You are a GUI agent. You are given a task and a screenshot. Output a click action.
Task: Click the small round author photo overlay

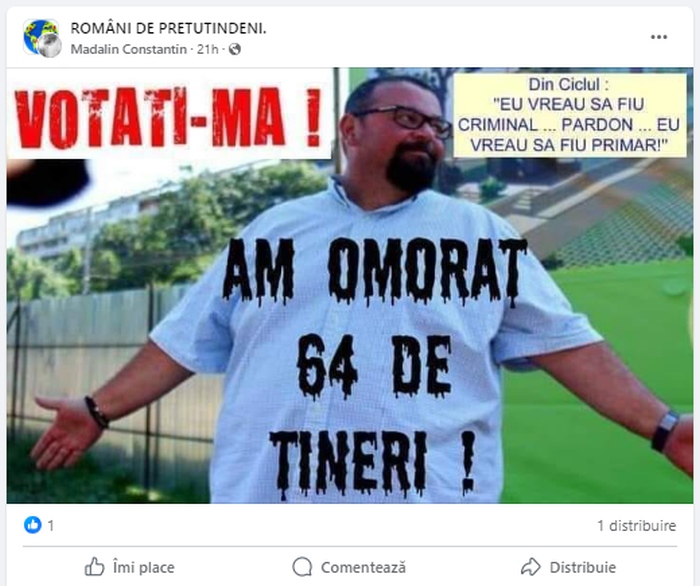point(50,46)
